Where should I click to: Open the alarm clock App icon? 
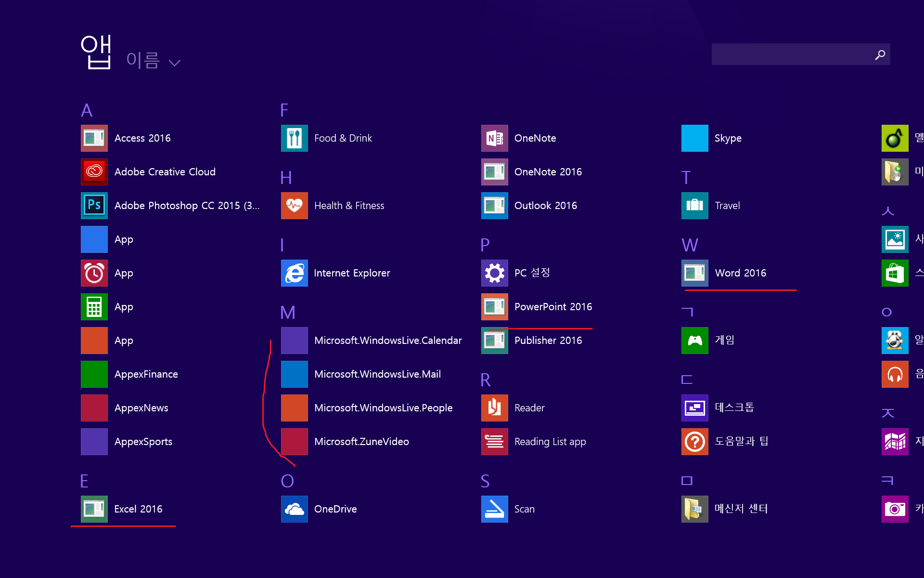click(x=94, y=273)
